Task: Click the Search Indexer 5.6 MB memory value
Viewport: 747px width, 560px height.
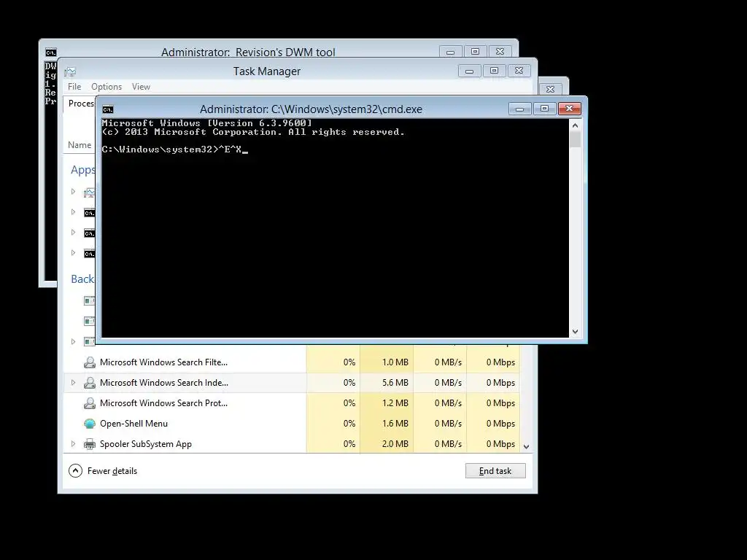Action: [395, 383]
